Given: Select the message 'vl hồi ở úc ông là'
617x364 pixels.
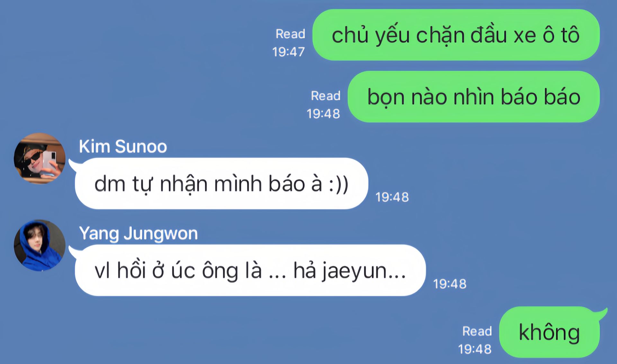Looking at the screenshot, I should pos(250,270).
